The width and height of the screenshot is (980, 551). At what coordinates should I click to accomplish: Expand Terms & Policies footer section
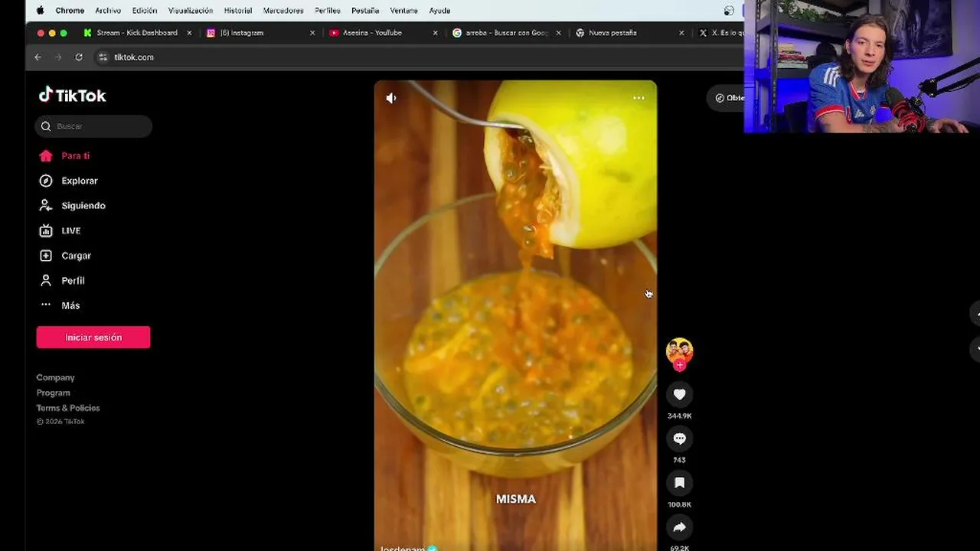[68, 408]
